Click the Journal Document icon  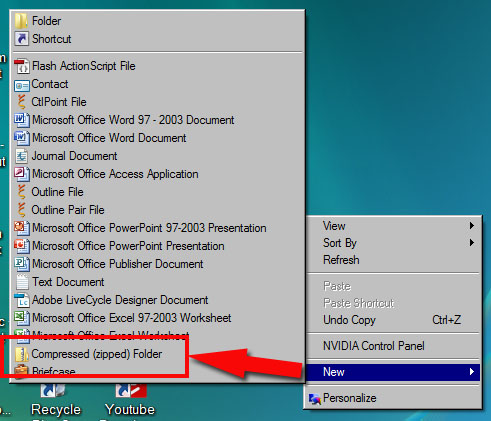22,156
